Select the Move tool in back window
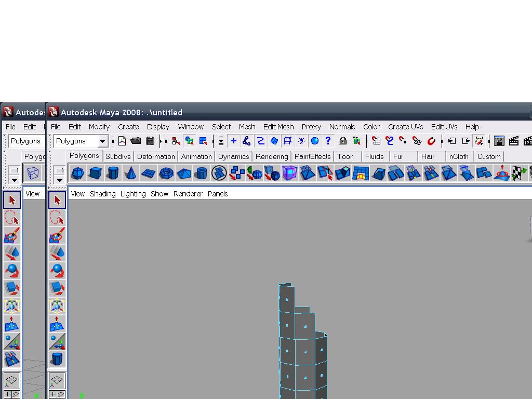 pos(12,253)
